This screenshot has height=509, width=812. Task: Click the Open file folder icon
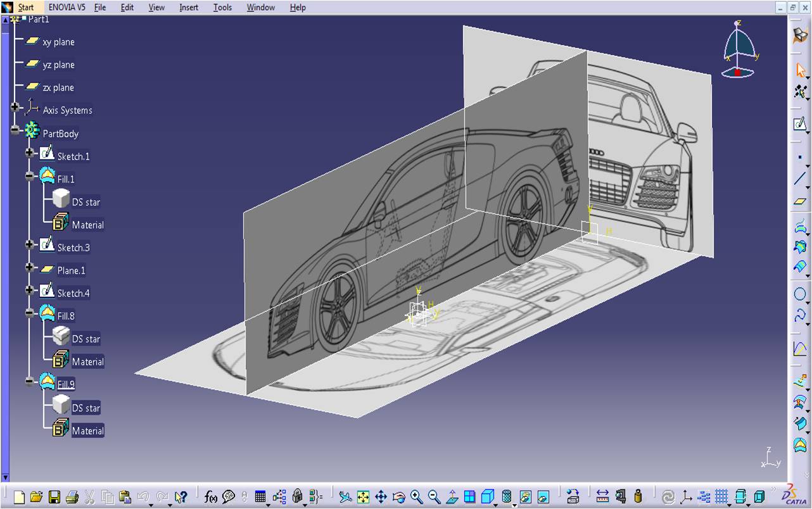click(36, 497)
